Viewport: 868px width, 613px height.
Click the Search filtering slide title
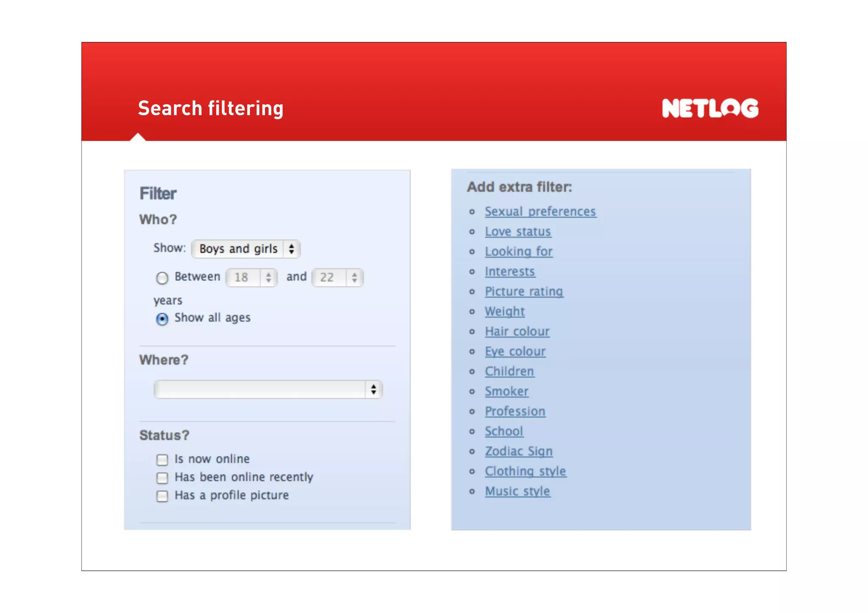[x=211, y=108]
